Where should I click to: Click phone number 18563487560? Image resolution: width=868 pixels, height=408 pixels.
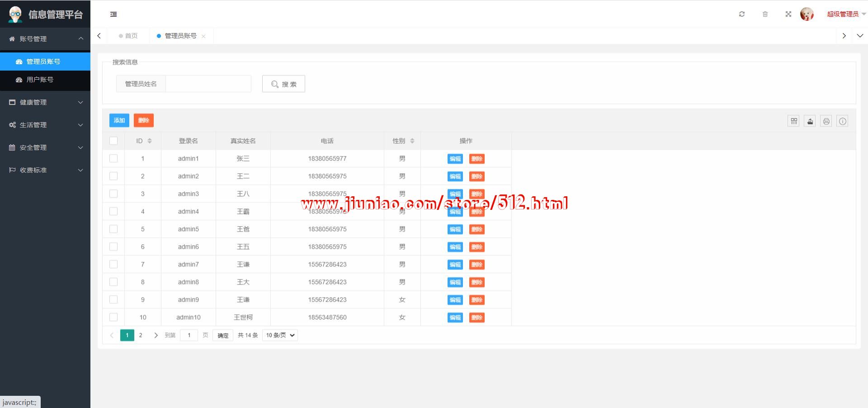(327, 318)
